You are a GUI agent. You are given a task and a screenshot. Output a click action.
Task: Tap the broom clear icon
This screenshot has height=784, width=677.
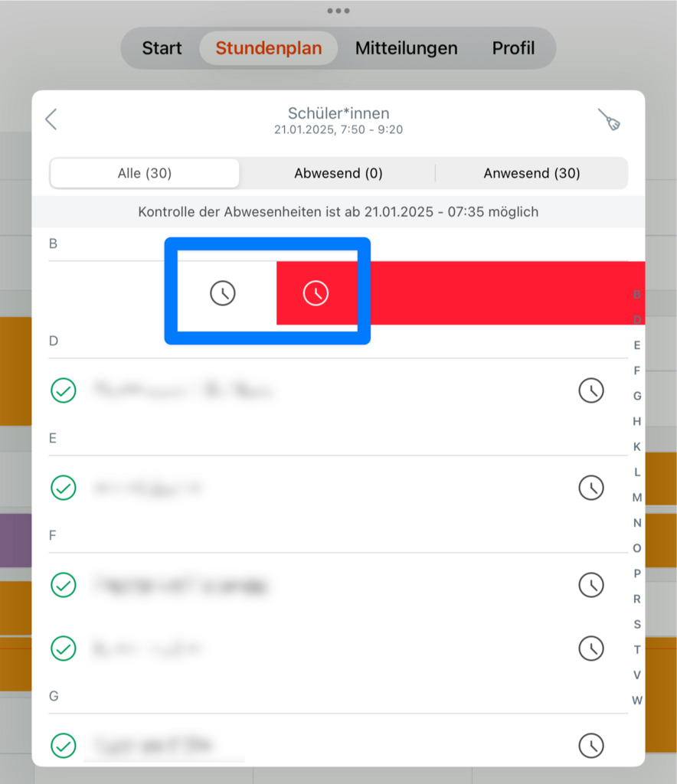(610, 120)
